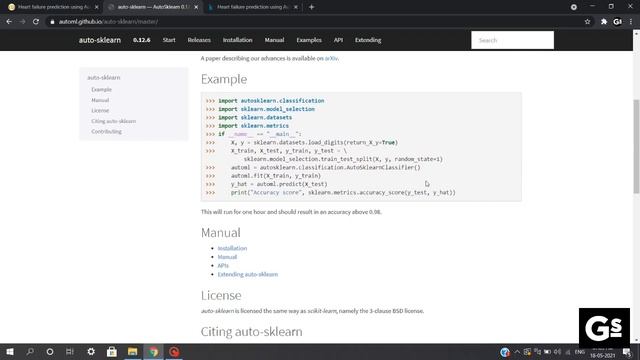Open a new browser tab
The height and width of the screenshot is (360, 640).
tap(311, 7)
